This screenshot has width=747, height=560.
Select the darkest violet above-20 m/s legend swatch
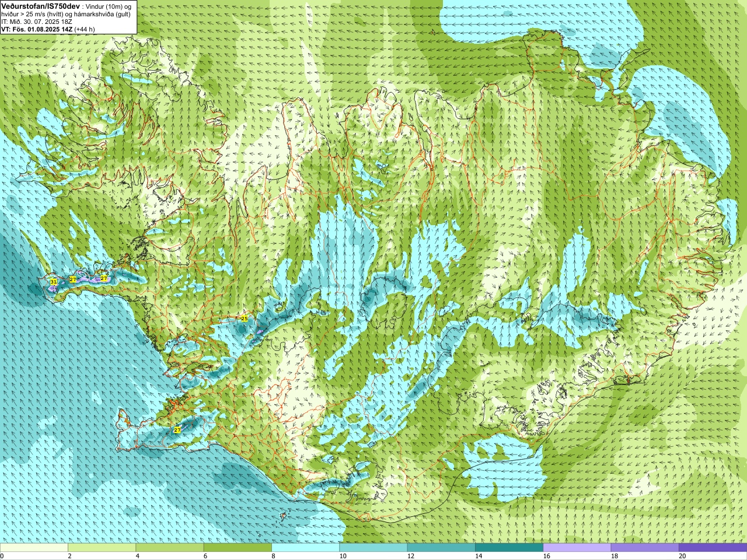coord(713,548)
